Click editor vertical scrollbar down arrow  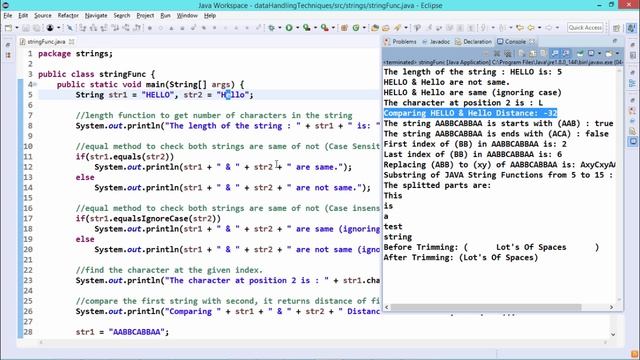tap(613, 334)
